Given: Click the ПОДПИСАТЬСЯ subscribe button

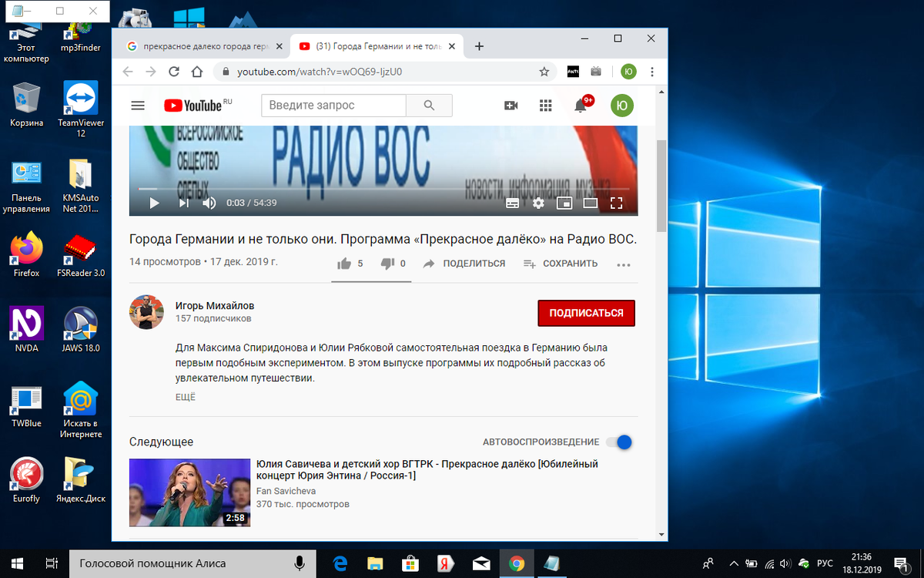Looking at the screenshot, I should click(x=586, y=314).
